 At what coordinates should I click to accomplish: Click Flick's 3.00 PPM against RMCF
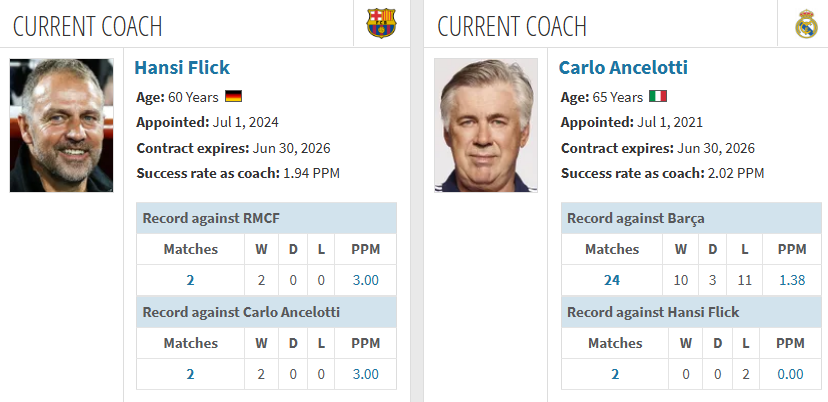pos(365,280)
